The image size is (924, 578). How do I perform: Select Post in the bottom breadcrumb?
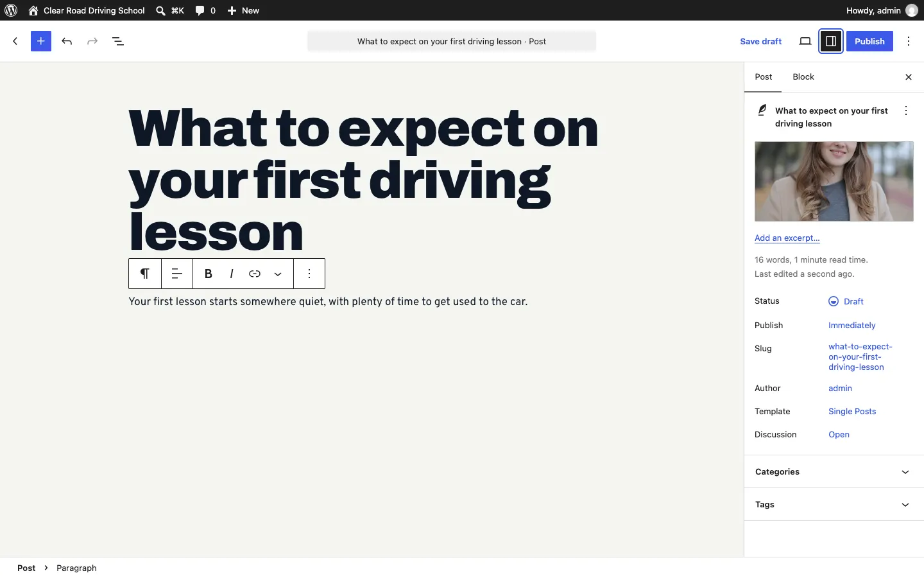coord(26,568)
